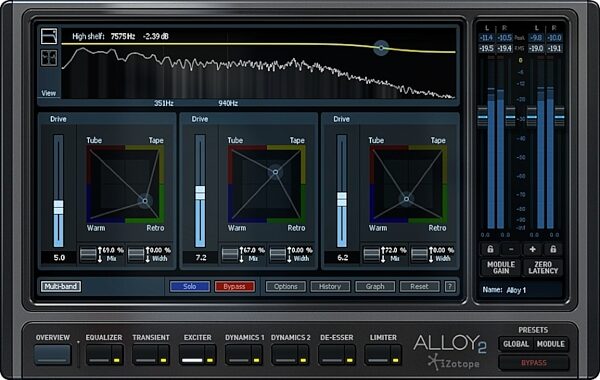Toggle the Equalizer module power LED
This screenshot has width=600, height=380.
(x=117, y=360)
